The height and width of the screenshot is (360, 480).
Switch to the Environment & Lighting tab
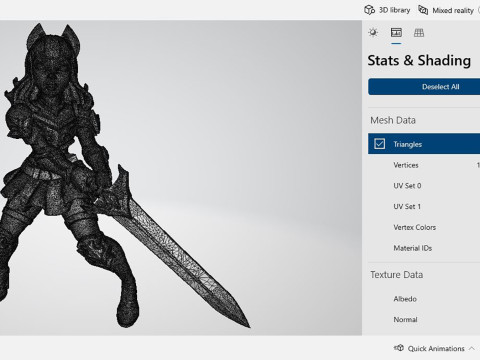pyautogui.click(x=373, y=33)
